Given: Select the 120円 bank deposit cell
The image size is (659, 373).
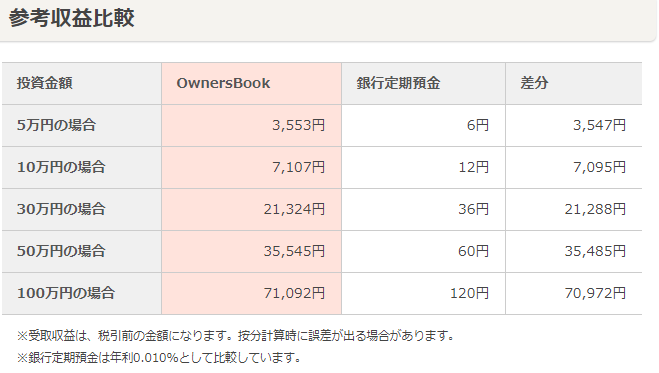Looking at the screenshot, I should [469, 293].
